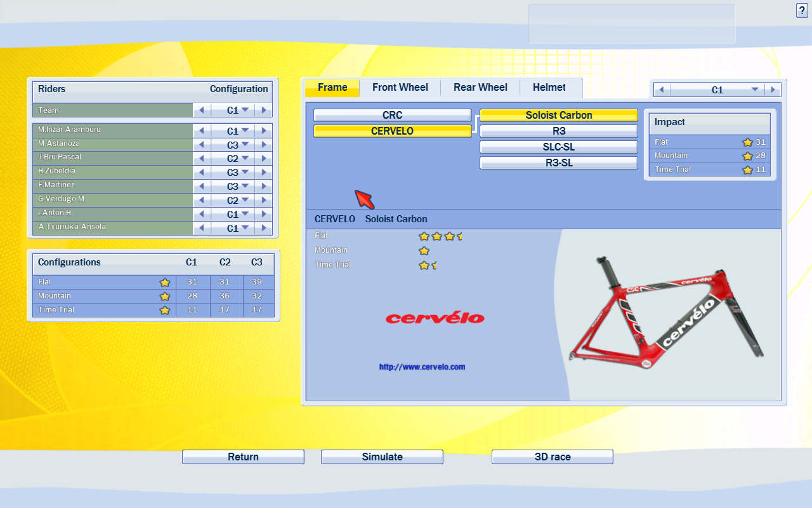Start the 3D race
The width and height of the screenshot is (812, 508).
[552, 457]
